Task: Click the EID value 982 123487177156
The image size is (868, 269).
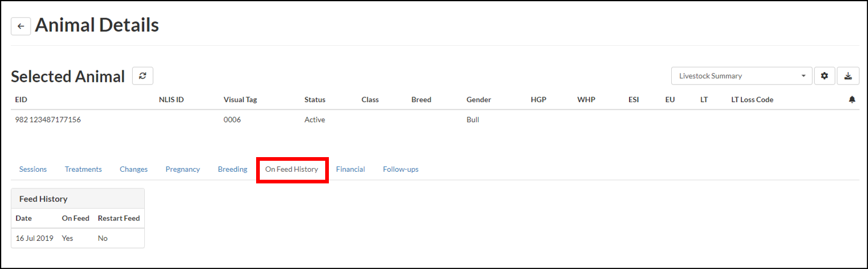Action: pyautogui.click(x=48, y=120)
